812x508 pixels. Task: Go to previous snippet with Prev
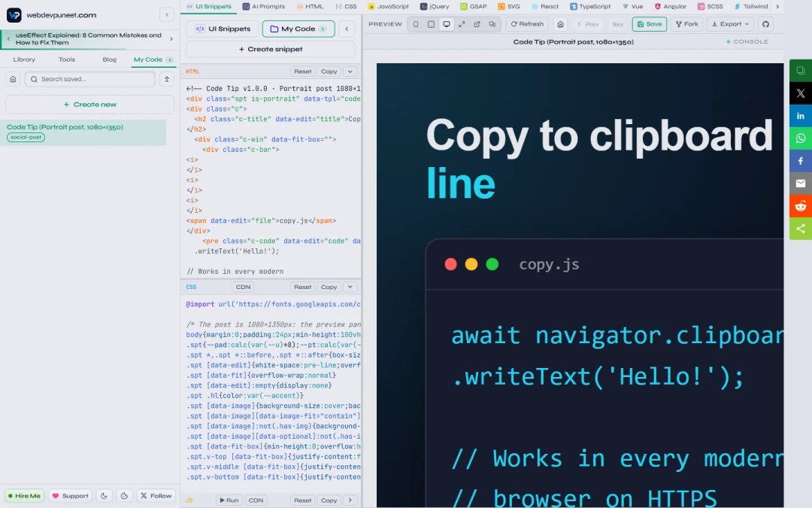[588, 24]
